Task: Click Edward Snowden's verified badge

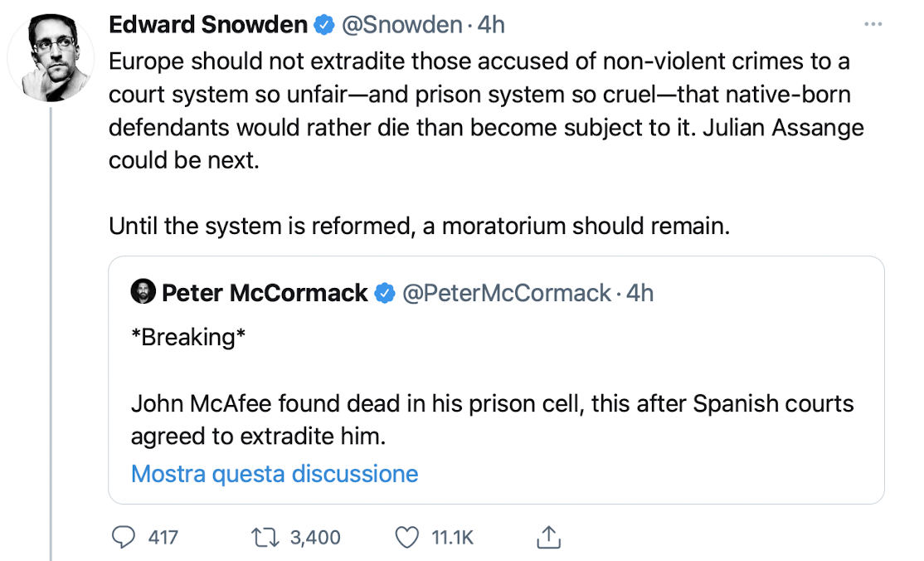Action: pos(324,25)
